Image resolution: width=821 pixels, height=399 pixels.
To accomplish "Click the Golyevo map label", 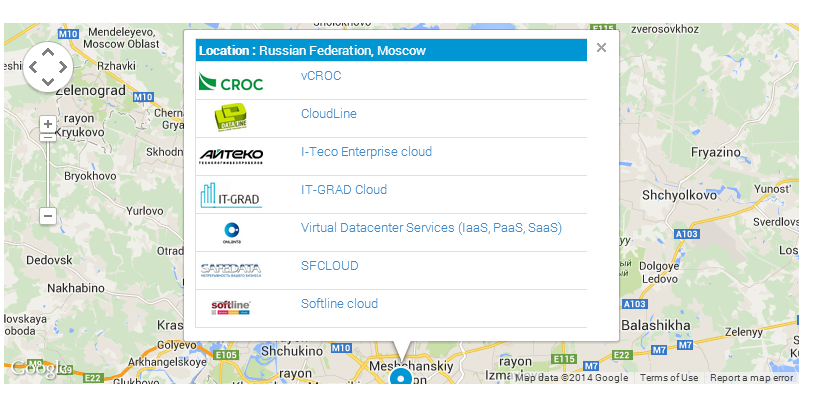I will coord(177,345).
